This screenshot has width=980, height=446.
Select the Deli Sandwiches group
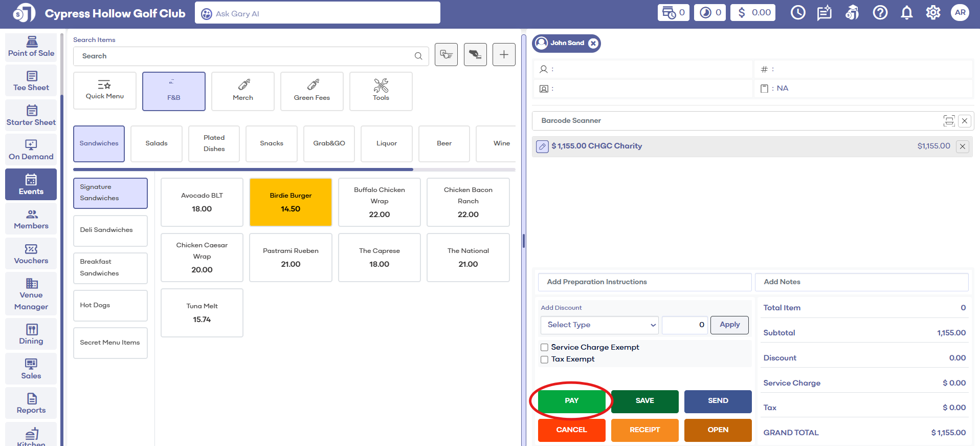(x=110, y=230)
